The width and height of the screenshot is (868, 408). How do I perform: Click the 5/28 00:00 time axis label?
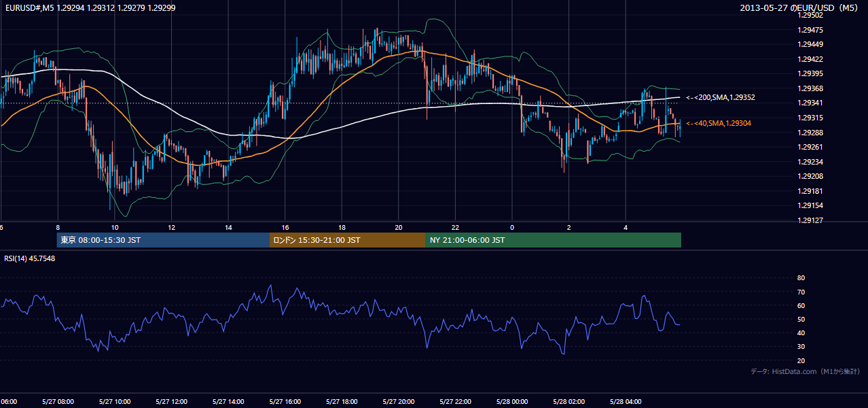[x=512, y=402]
